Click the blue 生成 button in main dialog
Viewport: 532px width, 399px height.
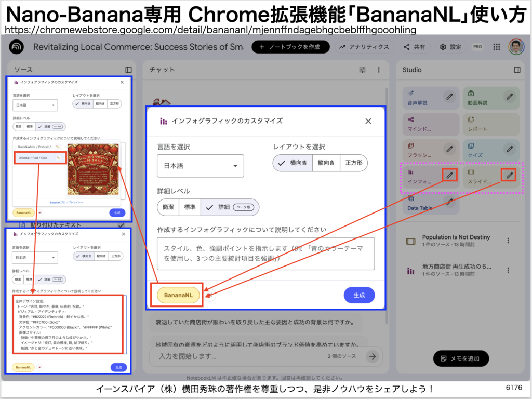(359, 295)
